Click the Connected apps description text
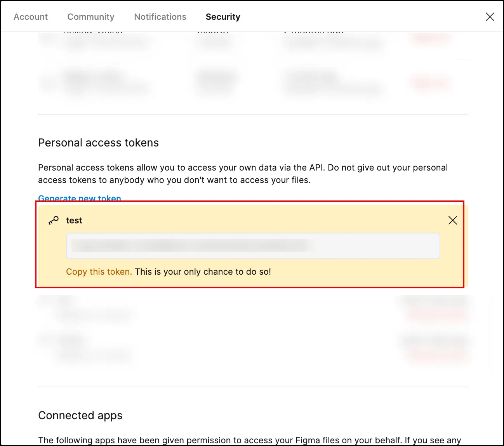504x446 pixels. tap(250, 440)
